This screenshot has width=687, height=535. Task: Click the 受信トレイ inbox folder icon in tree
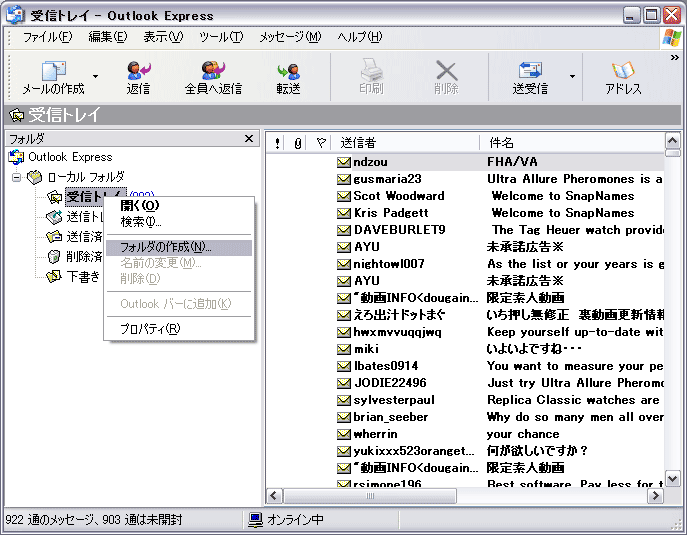pyautogui.click(x=54, y=197)
